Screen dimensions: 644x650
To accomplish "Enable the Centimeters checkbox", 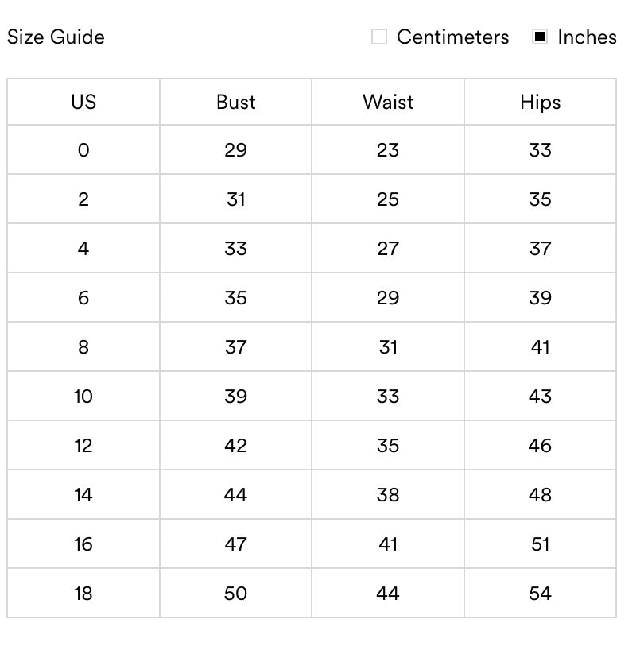I will [x=379, y=37].
